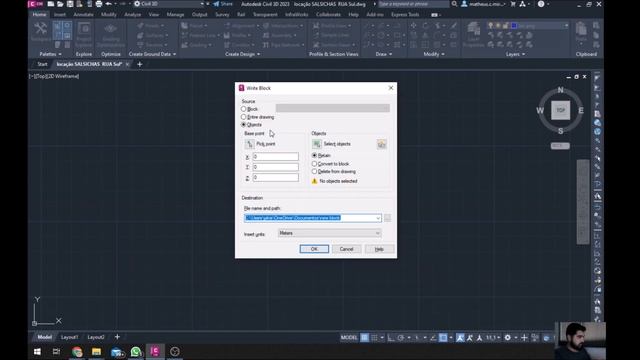Open Quick Select in Write Block dialog
Screen dimensions: 640x360
[x=382, y=144]
